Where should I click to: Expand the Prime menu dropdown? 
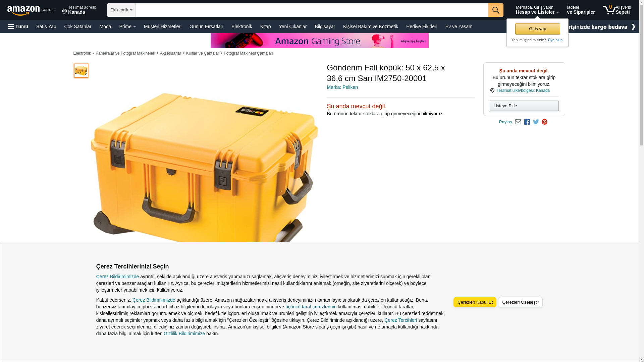127,26
